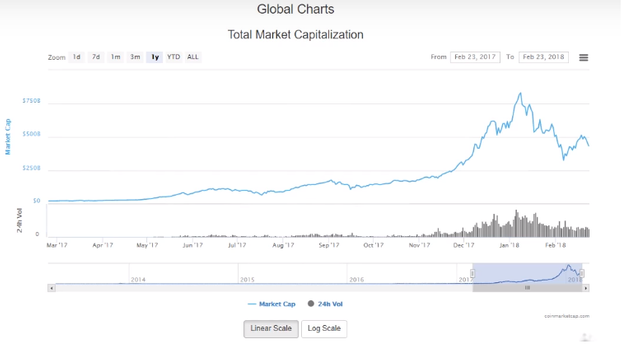640x362 pixels.
Task: Grab the left navigator range handle
Action: 473,273
